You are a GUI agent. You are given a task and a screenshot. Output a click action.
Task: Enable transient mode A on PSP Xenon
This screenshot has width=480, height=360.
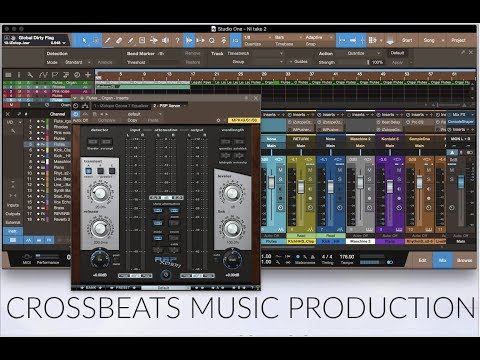pos(88,171)
